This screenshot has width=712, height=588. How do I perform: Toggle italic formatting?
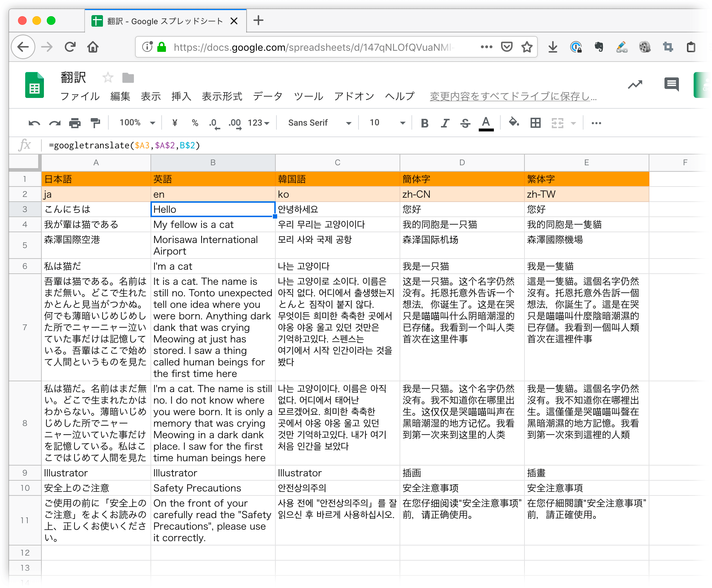[445, 123]
